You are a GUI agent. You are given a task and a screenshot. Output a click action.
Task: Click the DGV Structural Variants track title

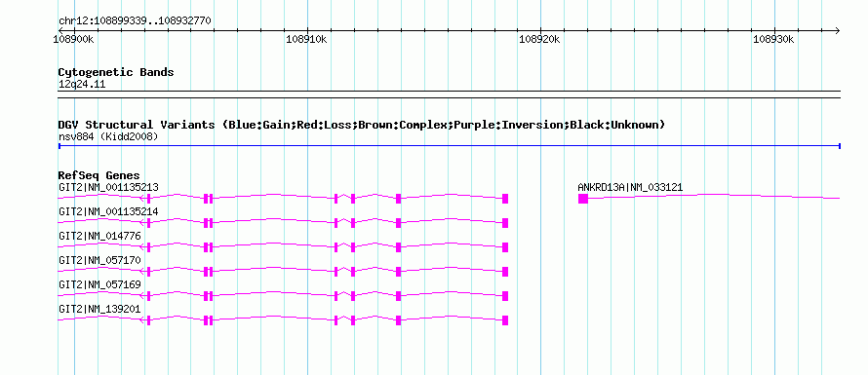click(362, 125)
